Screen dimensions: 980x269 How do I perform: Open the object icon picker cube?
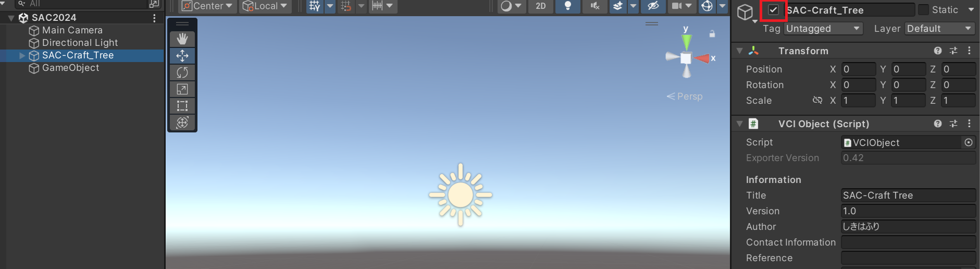point(745,12)
